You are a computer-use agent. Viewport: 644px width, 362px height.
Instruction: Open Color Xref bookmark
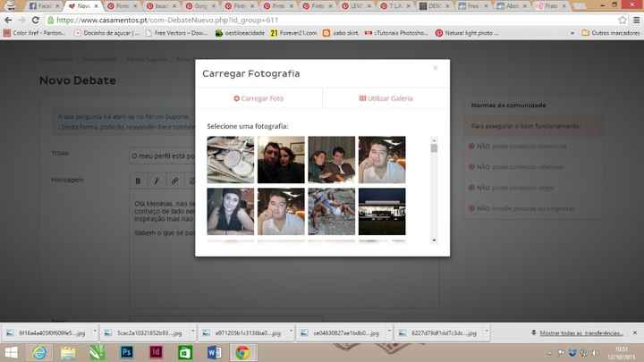click(x=35, y=33)
